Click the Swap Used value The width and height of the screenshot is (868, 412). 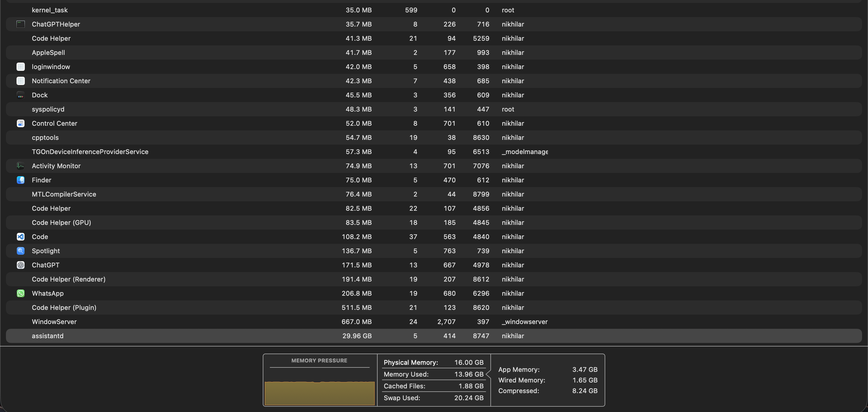pos(469,398)
